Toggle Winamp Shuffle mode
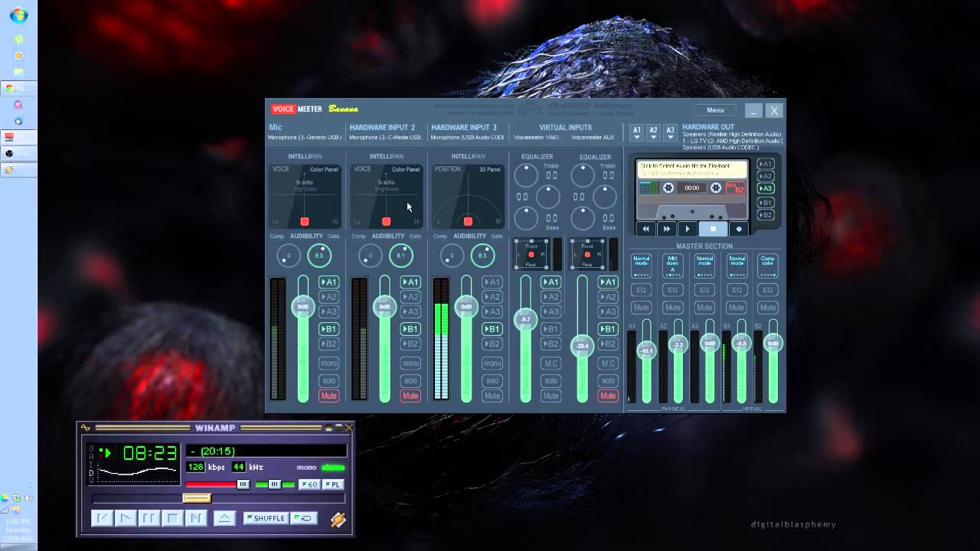The width and height of the screenshot is (980, 551). (266, 518)
